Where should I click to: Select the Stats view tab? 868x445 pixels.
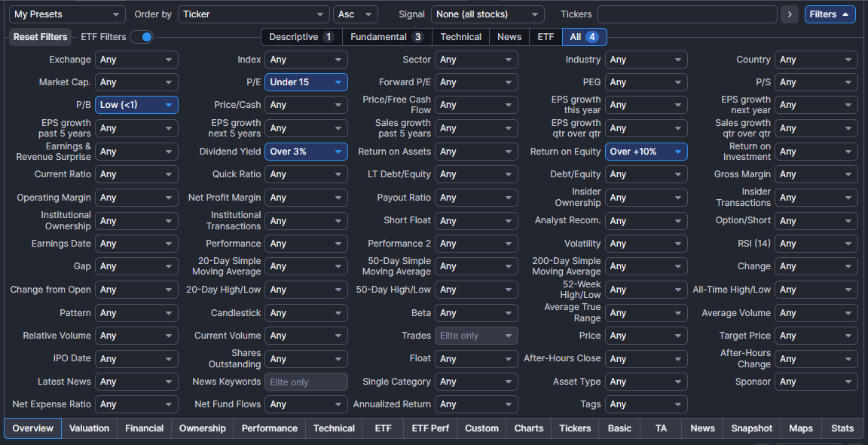click(842, 428)
